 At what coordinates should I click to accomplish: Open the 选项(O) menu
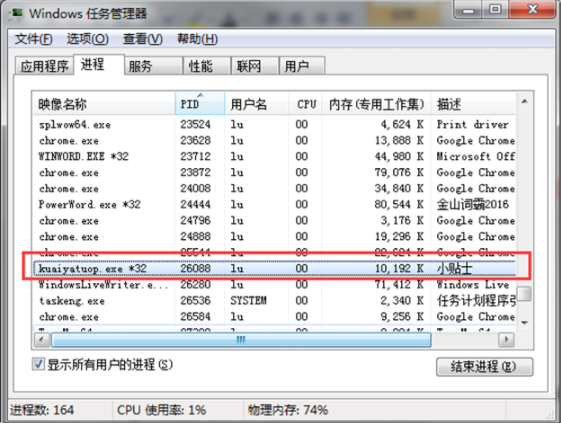[88, 39]
